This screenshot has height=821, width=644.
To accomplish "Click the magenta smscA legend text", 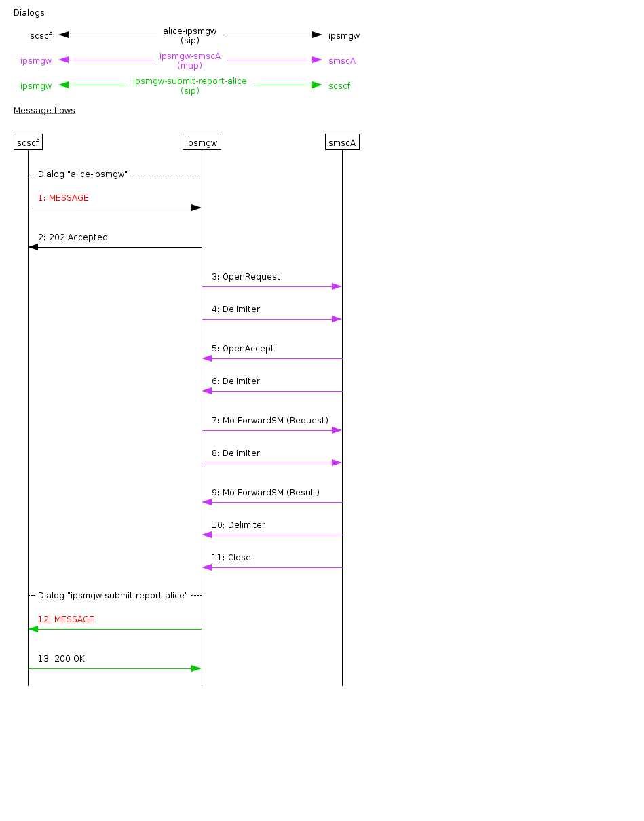I will pos(342,61).
